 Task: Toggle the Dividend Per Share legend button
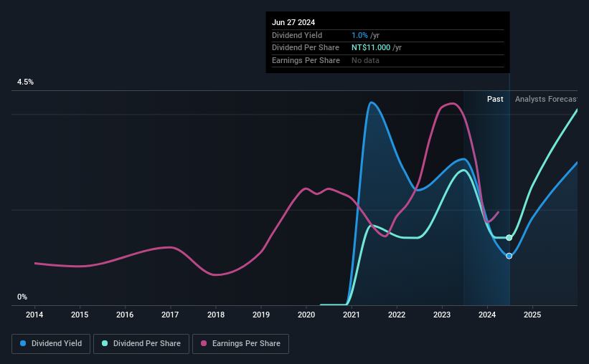coord(141,344)
